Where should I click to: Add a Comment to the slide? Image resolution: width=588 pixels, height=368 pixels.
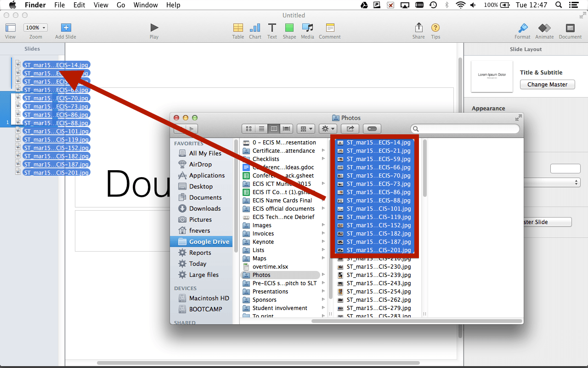(x=329, y=28)
